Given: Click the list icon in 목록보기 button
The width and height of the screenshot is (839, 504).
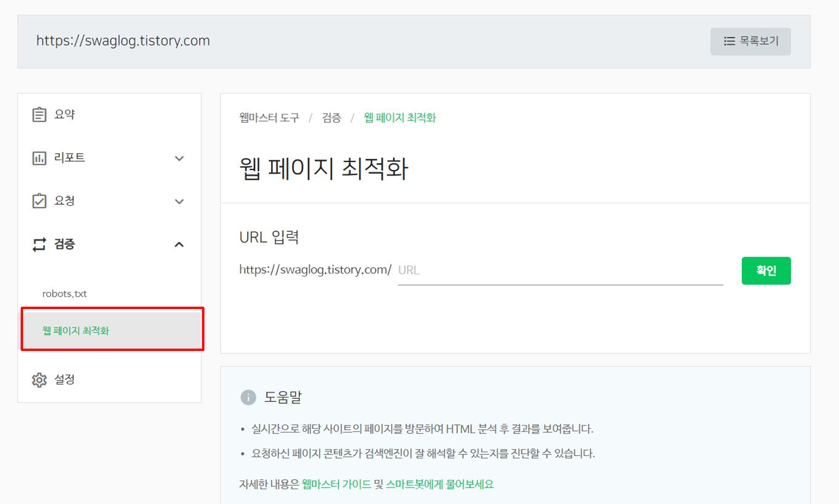Looking at the screenshot, I should click(x=729, y=41).
